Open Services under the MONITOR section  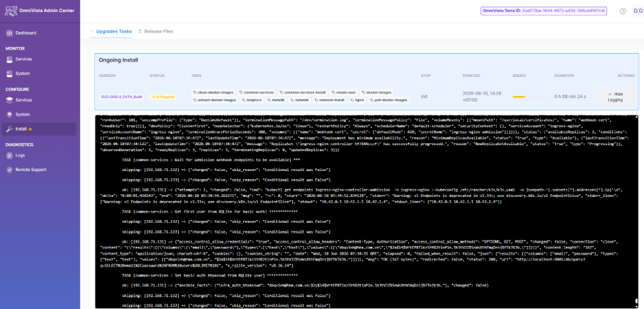[38, 59]
